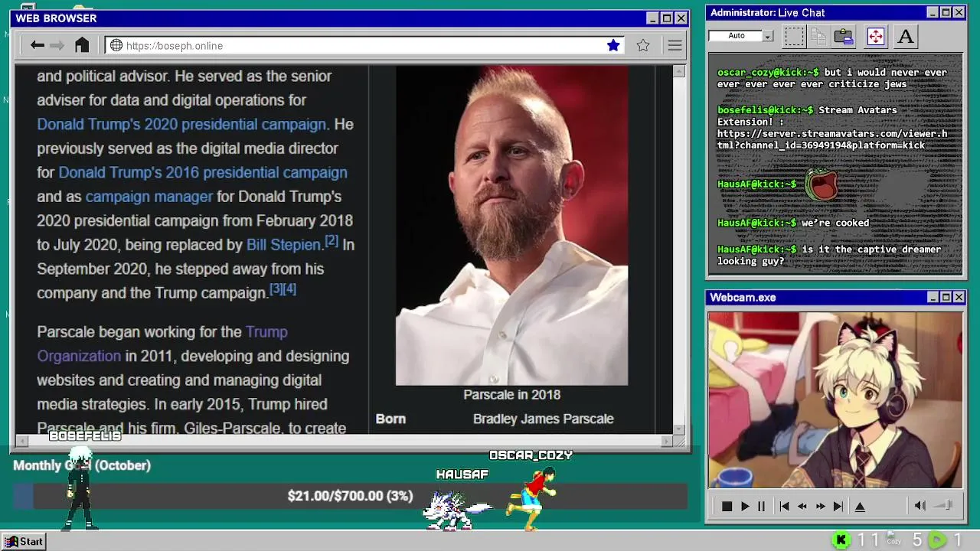Click the 'Monthly Goal (October)' label

(82, 465)
